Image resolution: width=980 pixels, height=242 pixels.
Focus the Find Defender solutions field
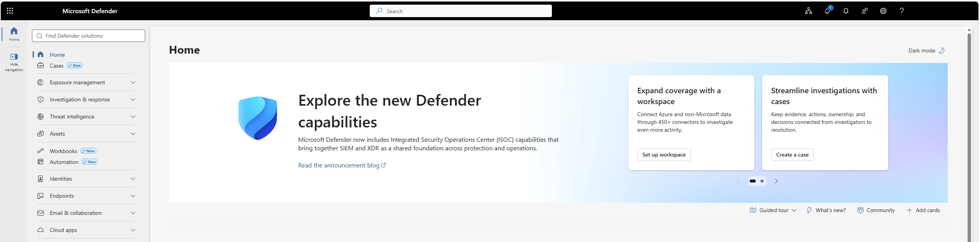[88, 36]
